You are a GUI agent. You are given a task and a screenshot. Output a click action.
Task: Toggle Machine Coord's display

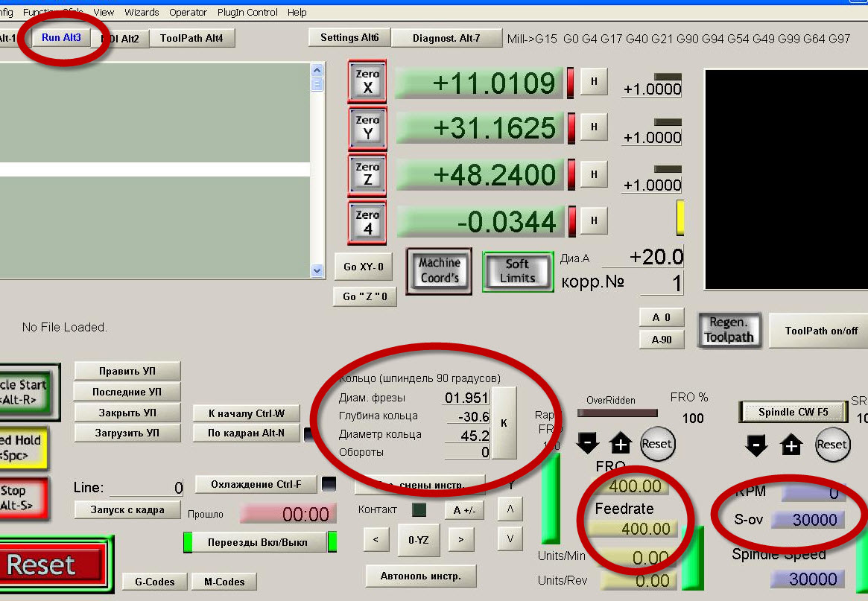point(439,271)
